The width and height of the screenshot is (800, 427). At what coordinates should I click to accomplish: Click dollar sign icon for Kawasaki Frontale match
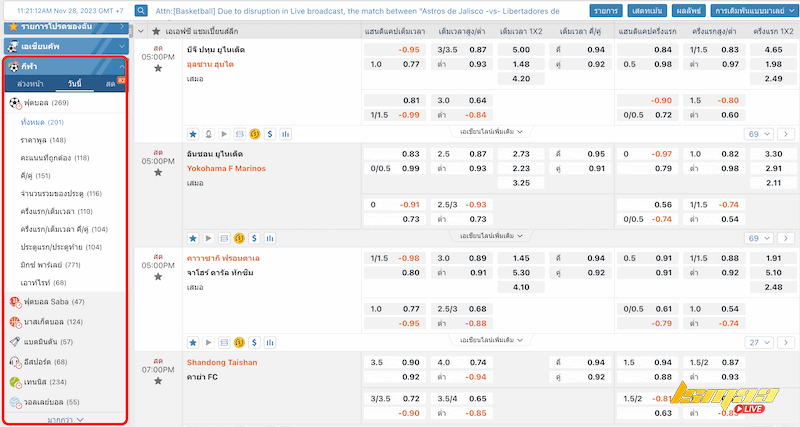(x=254, y=342)
